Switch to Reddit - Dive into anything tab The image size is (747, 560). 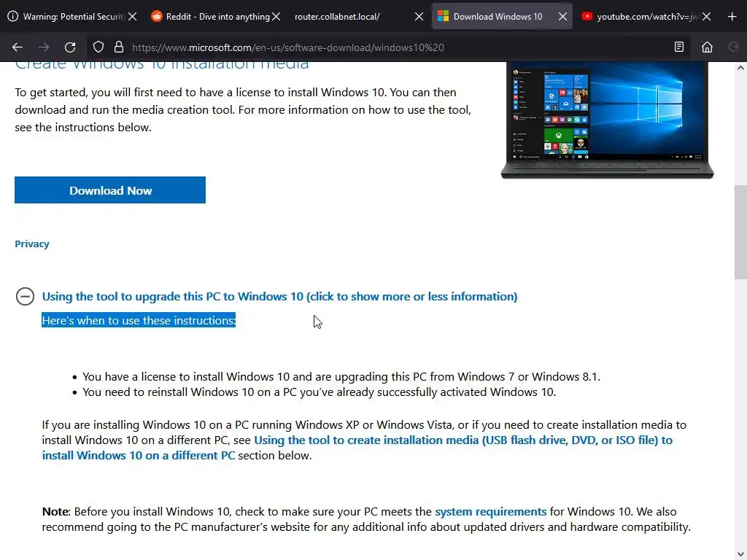pyautogui.click(x=217, y=17)
